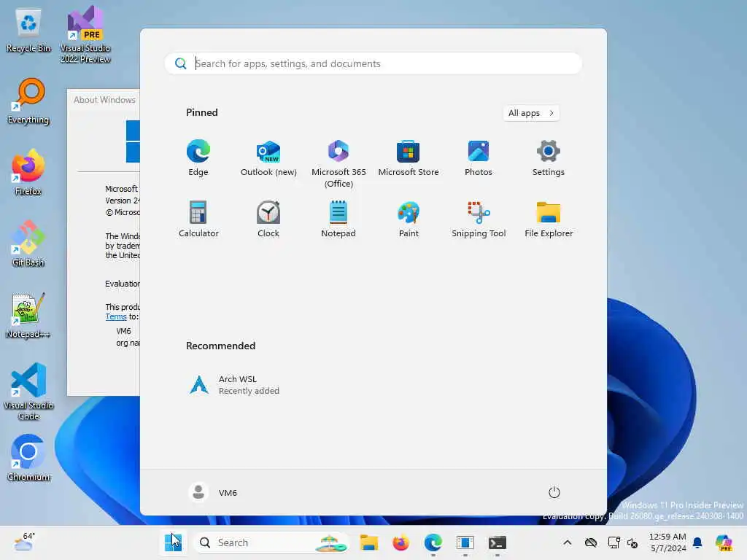The height and width of the screenshot is (560, 747).
Task: Select Recycle Bin desktop icon
Action: 28,31
